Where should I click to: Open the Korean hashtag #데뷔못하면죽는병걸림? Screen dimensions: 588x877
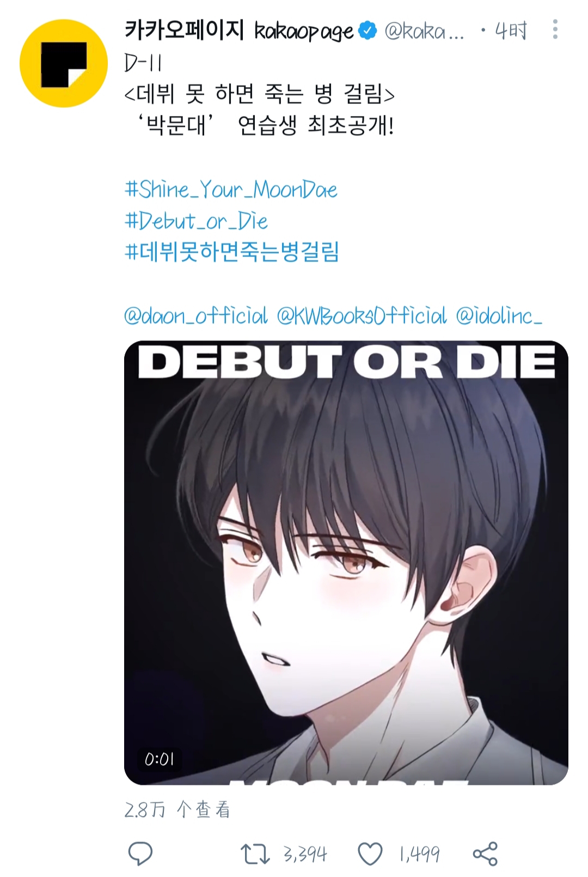[x=232, y=252]
